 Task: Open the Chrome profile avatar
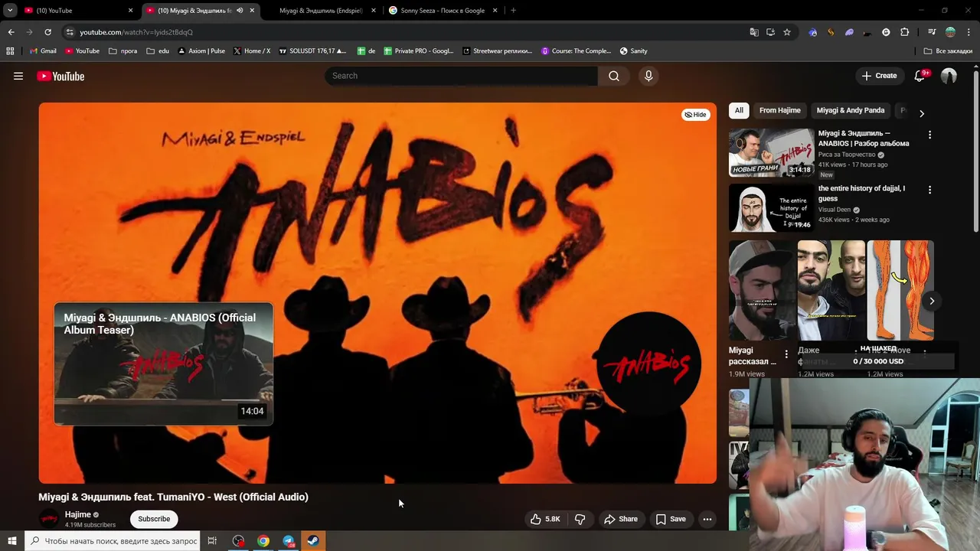point(950,32)
